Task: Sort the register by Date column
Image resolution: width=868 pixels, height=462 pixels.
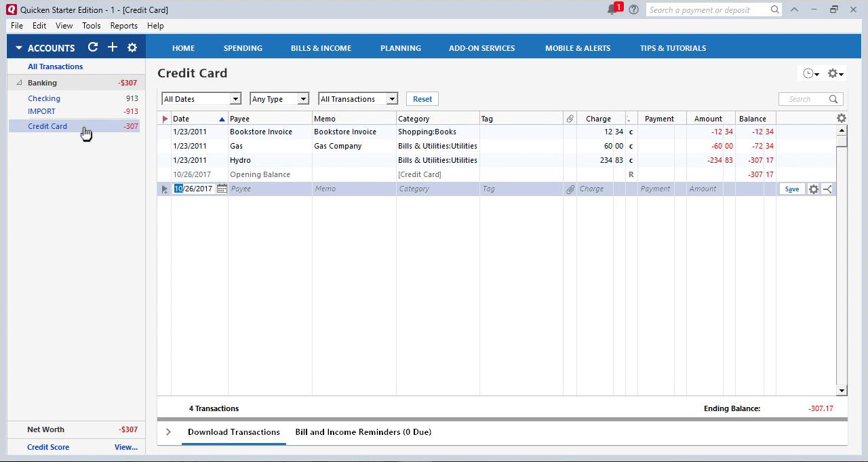Action: pyautogui.click(x=199, y=119)
